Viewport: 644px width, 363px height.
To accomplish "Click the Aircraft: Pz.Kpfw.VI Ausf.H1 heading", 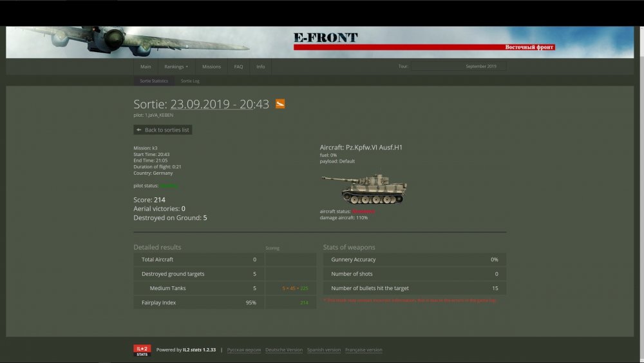I will tap(361, 147).
